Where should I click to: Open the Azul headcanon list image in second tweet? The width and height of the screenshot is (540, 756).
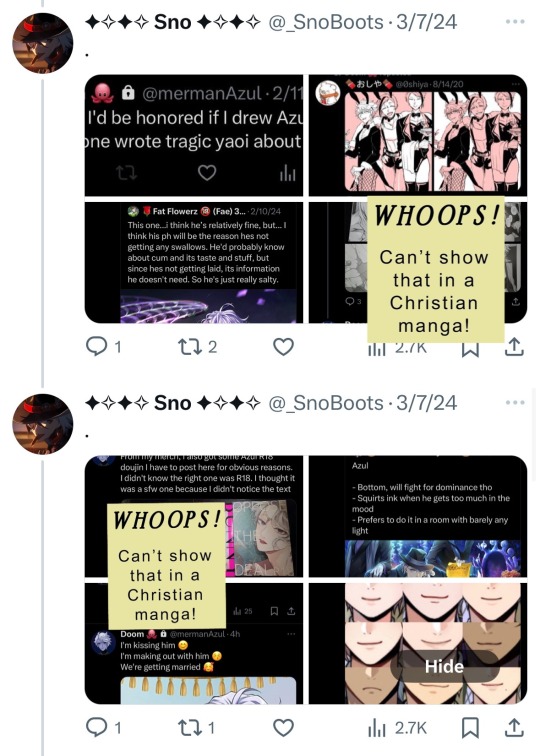tap(418, 516)
